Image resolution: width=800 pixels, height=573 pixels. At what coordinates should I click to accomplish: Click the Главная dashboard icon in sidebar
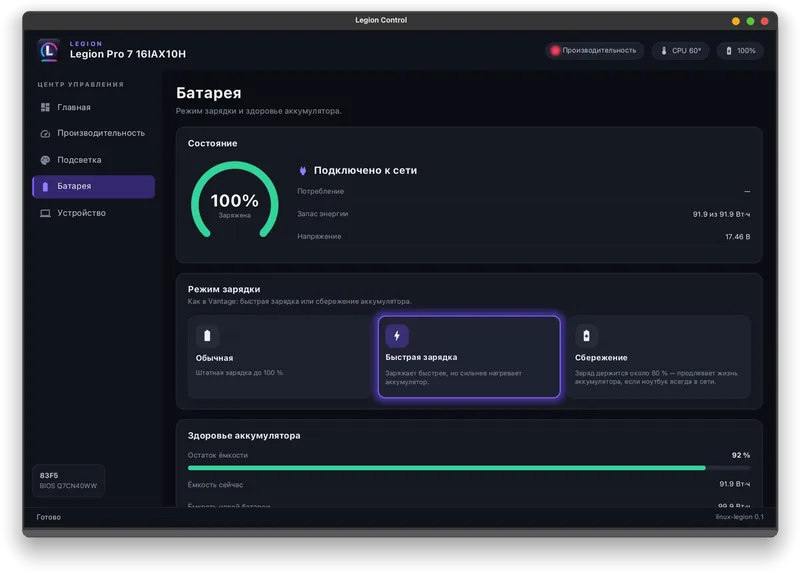point(45,107)
